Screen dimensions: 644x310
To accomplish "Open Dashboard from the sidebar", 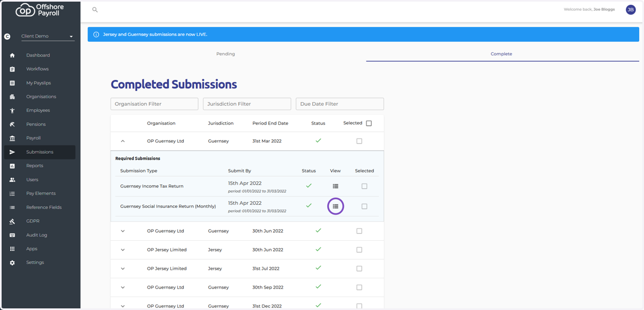I will 38,55.
